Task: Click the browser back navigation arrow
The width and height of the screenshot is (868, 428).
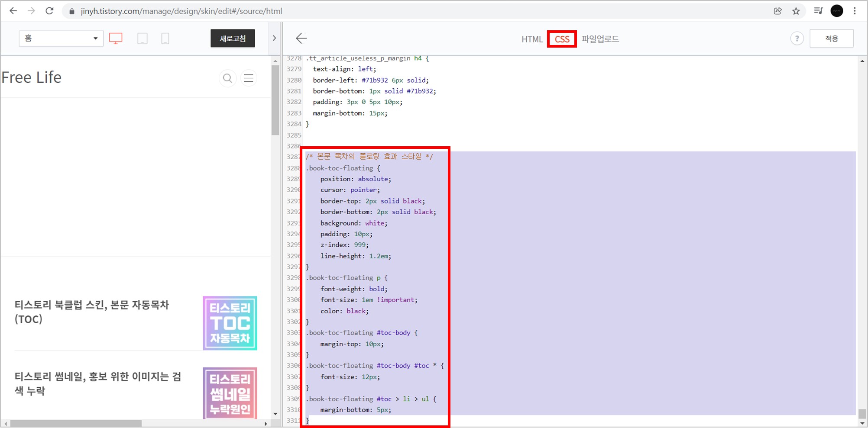Action: pyautogui.click(x=13, y=11)
